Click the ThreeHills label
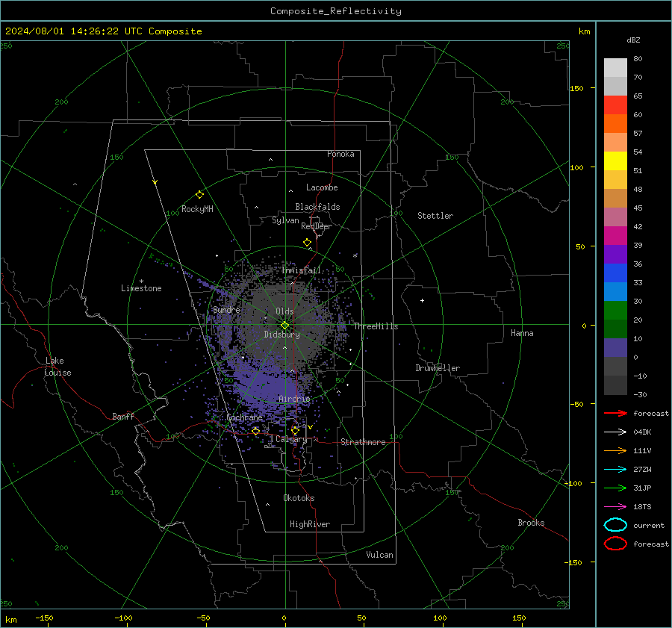 tap(376, 326)
